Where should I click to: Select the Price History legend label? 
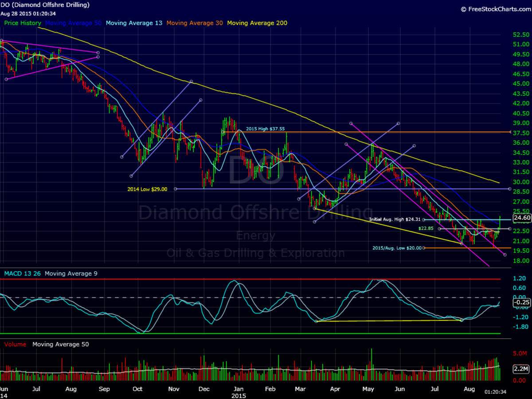click(x=23, y=23)
